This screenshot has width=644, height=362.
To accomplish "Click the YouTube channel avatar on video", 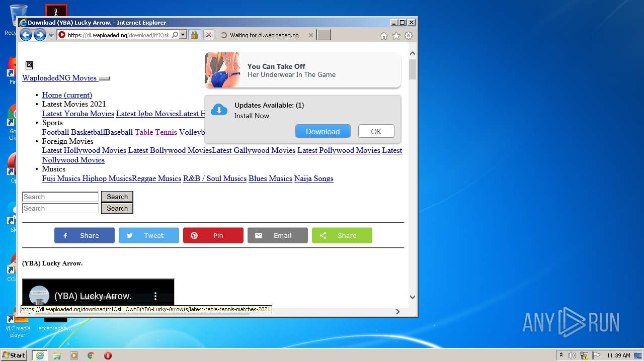I will [x=39, y=296].
